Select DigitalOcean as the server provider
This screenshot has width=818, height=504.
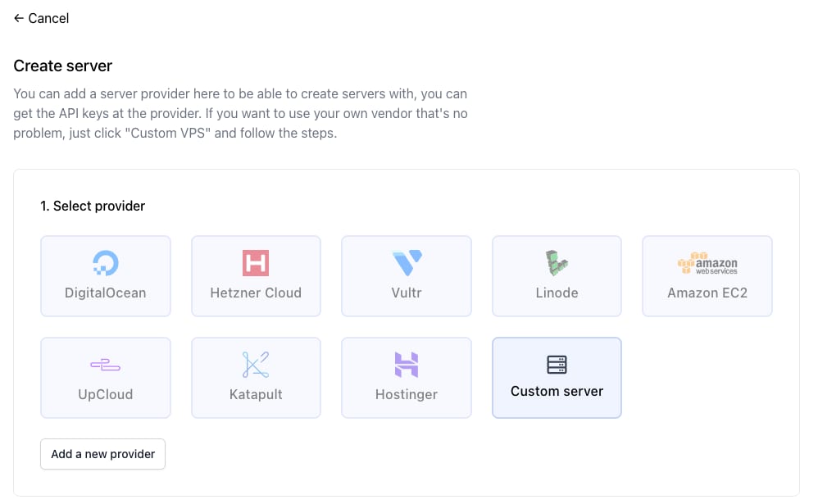tap(105, 275)
